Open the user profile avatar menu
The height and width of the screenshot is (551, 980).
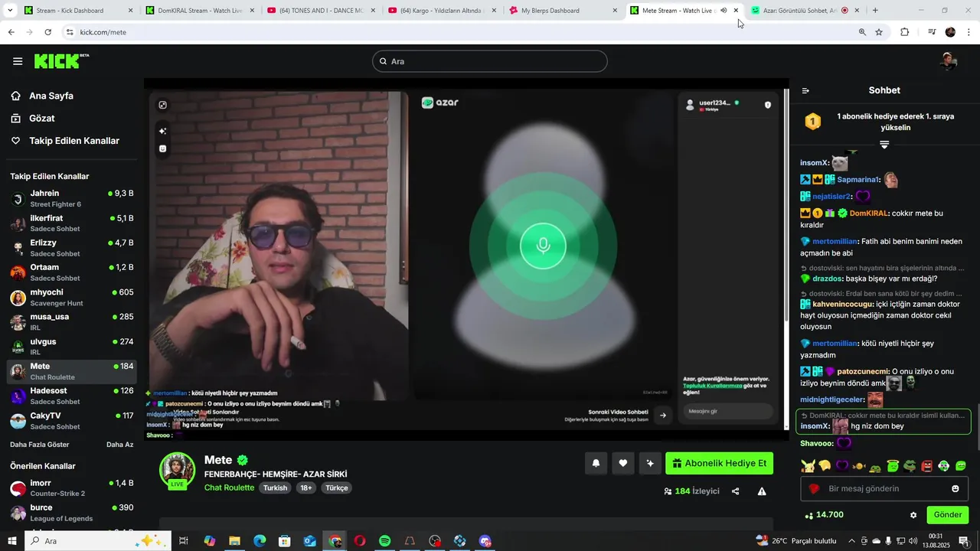(x=949, y=61)
